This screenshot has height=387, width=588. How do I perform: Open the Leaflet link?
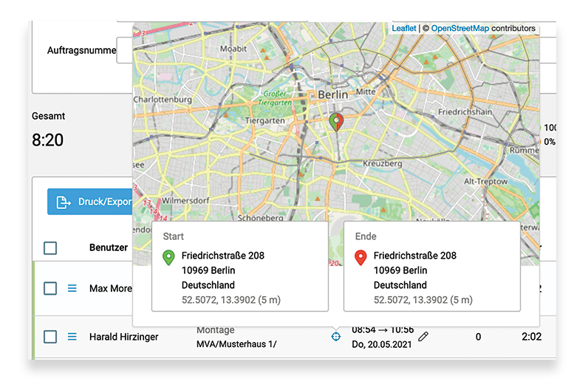click(404, 29)
